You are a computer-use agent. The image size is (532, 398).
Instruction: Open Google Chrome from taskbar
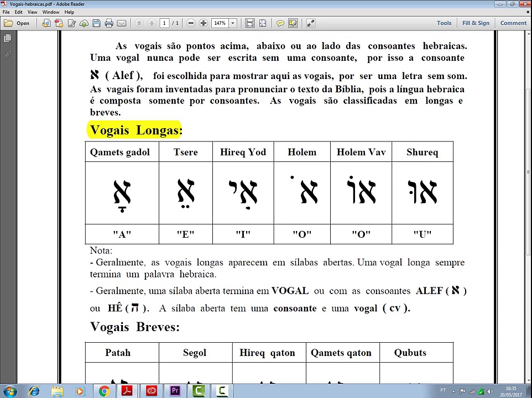[x=104, y=391]
